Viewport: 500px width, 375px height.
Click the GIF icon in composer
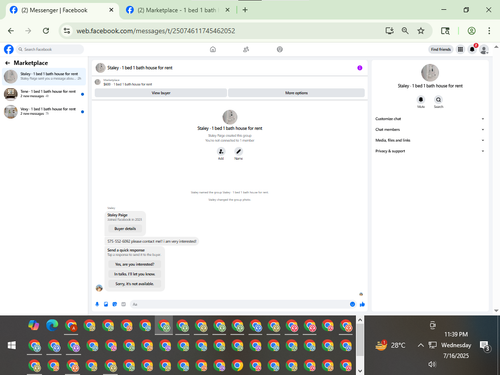123,304
